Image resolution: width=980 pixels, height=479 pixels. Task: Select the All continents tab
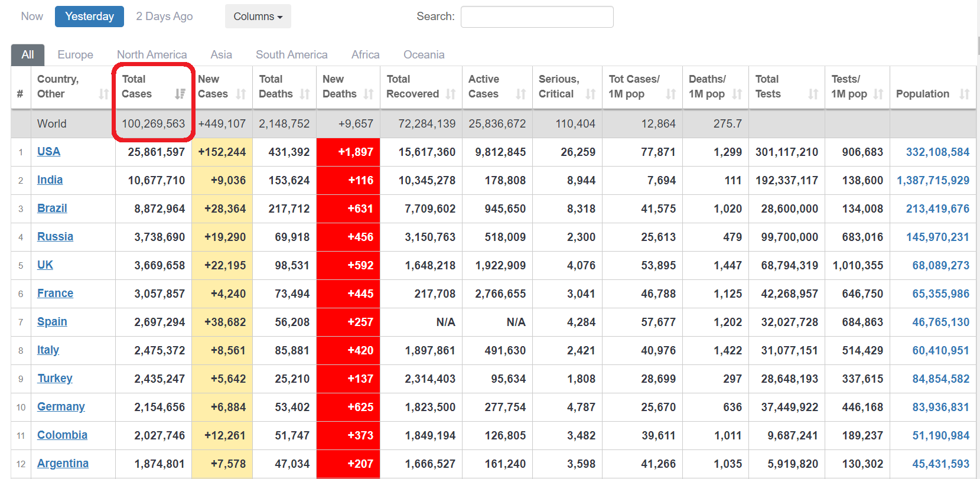[x=28, y=55]
